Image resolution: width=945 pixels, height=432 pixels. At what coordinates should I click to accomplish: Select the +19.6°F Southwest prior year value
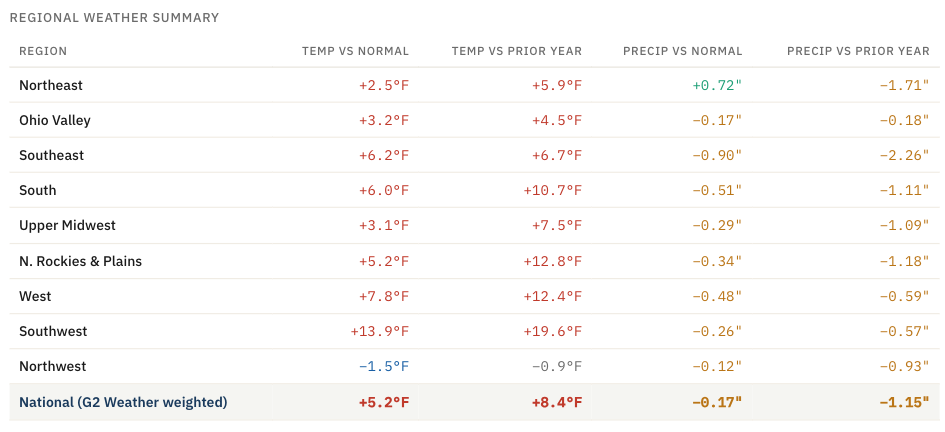tap(553, 331)
